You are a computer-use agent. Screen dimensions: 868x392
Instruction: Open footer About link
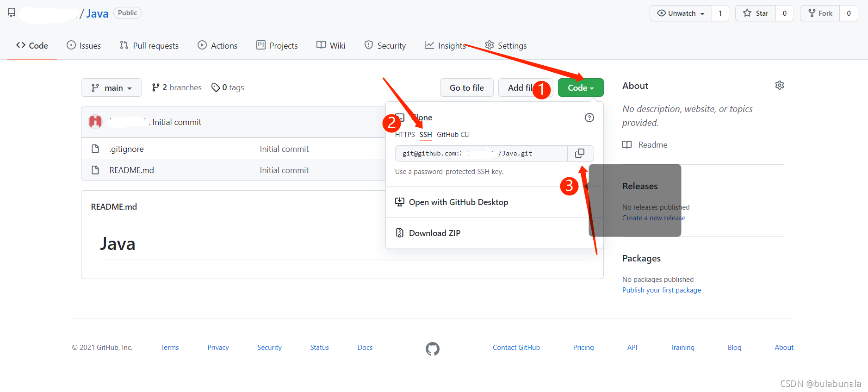pos(784,348)
